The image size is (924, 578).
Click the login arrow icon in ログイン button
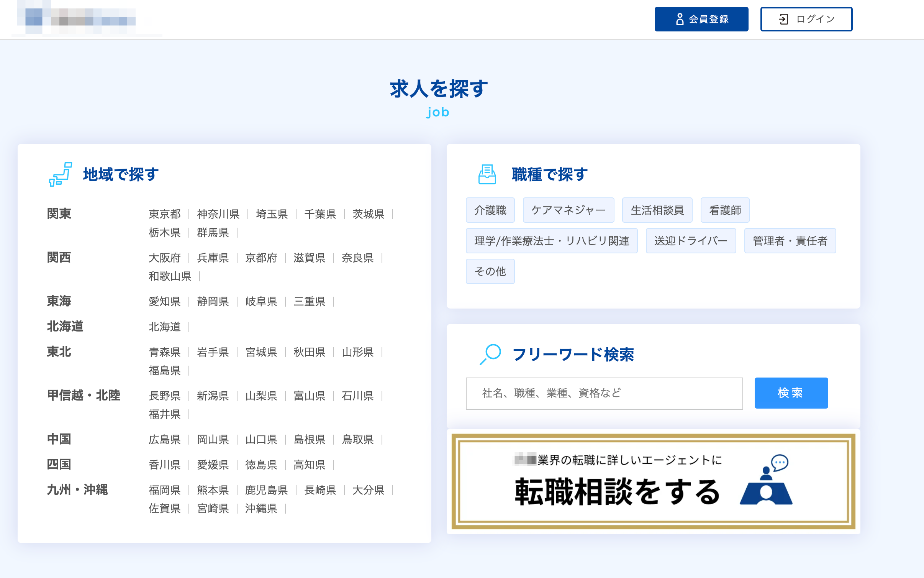(783, 19)
